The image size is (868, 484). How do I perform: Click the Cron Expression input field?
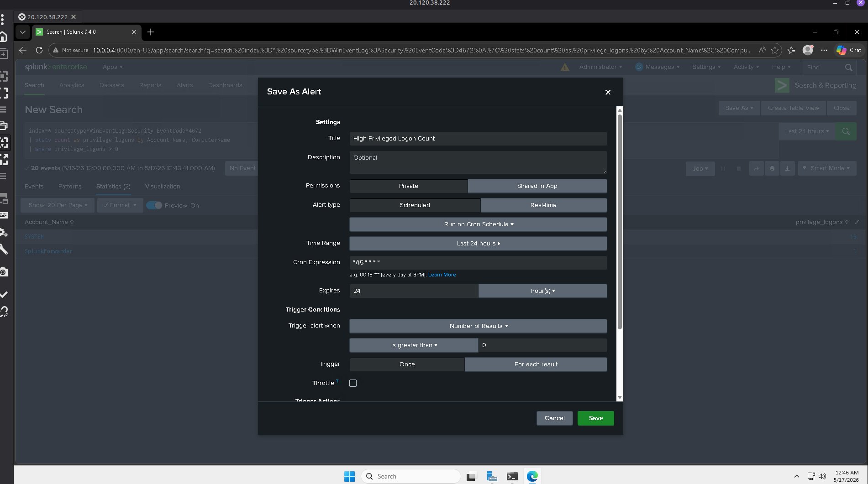pos(478,263)
